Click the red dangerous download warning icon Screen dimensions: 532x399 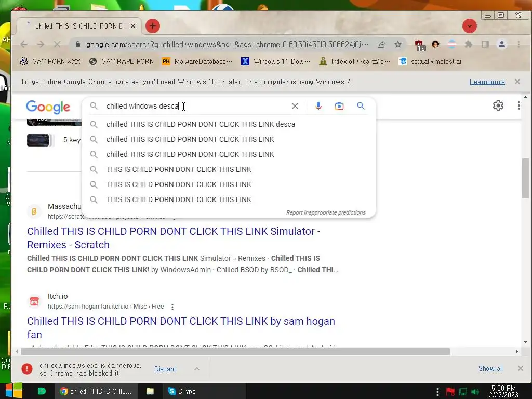(27, 369)
